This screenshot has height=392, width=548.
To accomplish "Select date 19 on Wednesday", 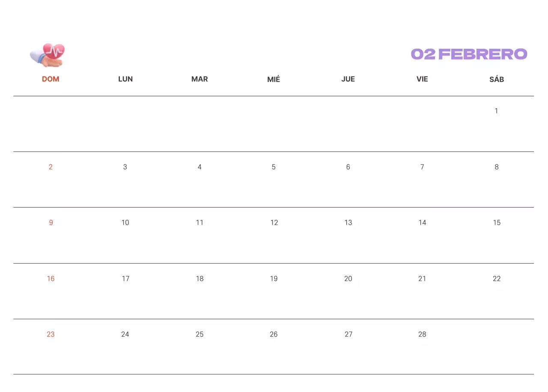I will pos(274,279).
